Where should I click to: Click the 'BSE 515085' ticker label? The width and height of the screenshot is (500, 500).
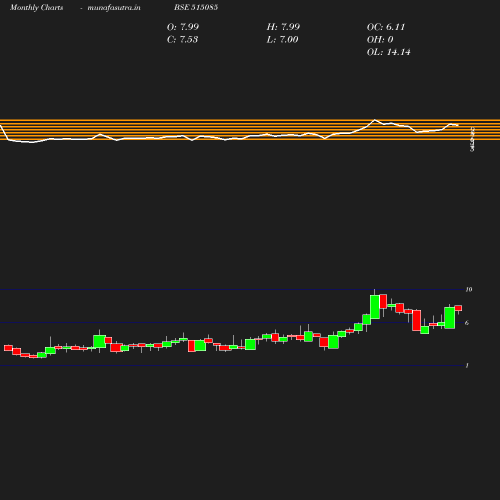[196, 7]
